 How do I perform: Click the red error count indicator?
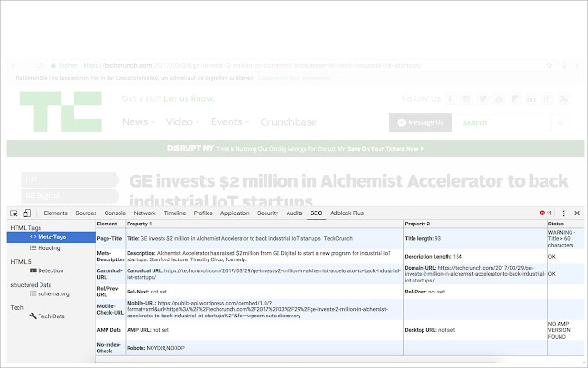tap(546, 213)
